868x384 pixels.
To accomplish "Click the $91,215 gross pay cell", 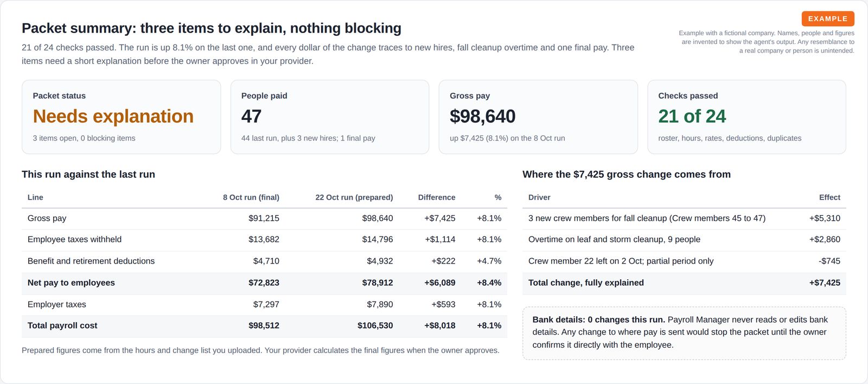I will [x=264, y=218].
